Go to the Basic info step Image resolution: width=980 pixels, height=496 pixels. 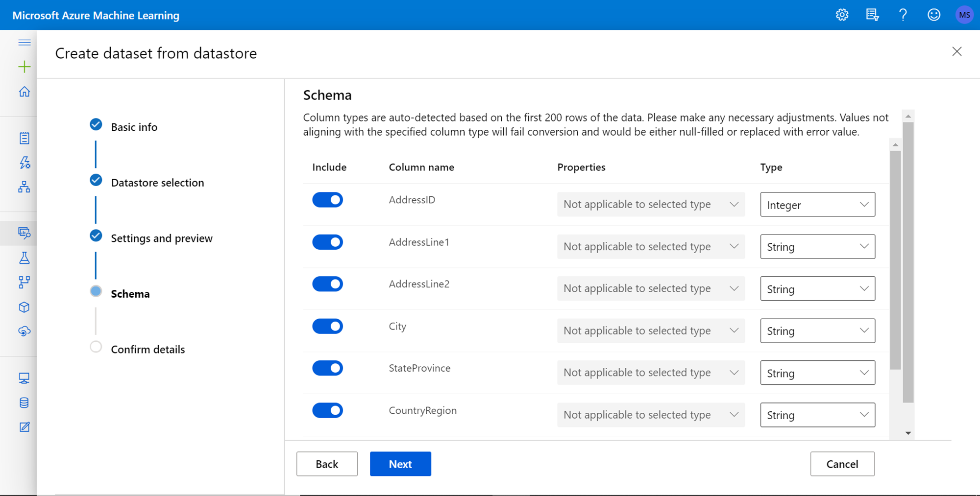click(x=134, y=127)
